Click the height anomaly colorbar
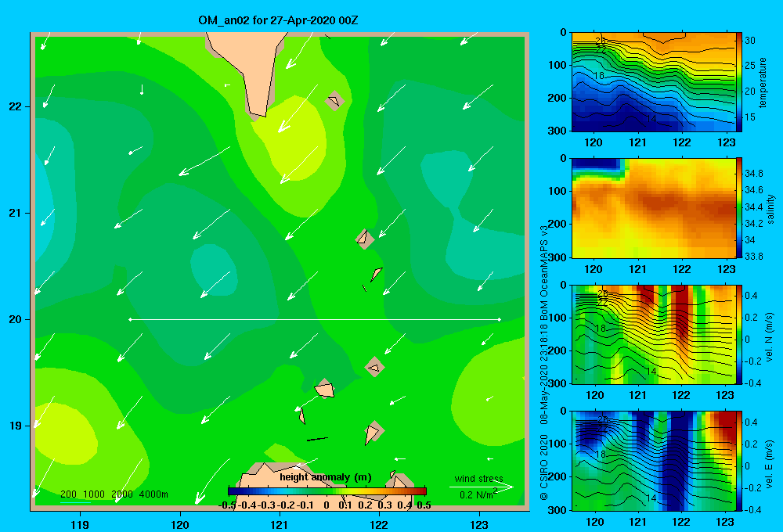Screen dimensions: 783x532 click(327, 491)
